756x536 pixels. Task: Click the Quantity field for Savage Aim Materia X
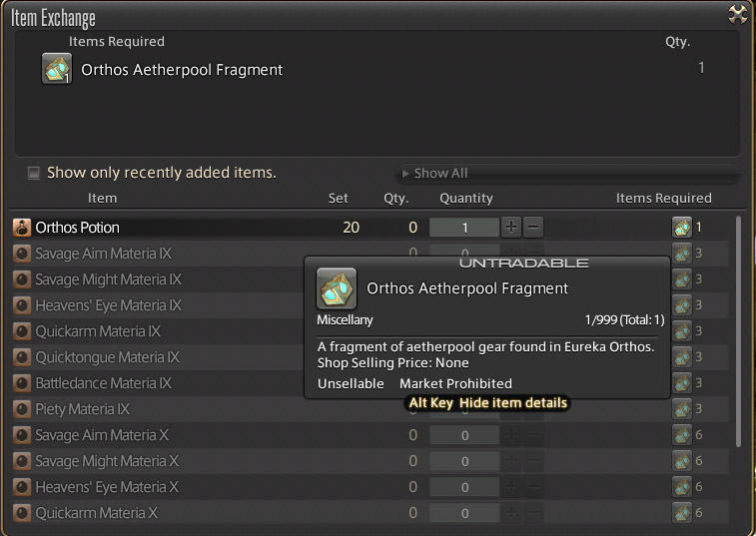464,435
